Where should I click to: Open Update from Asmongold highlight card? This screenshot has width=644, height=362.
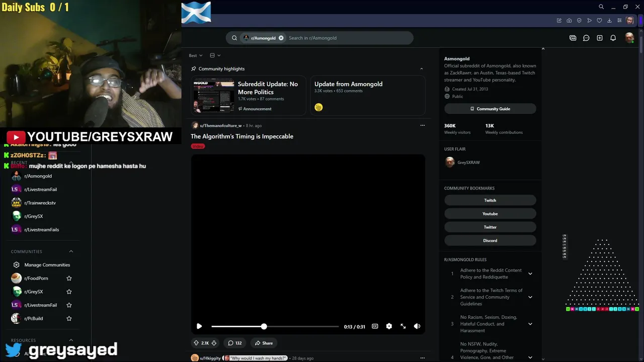[368, 96]
